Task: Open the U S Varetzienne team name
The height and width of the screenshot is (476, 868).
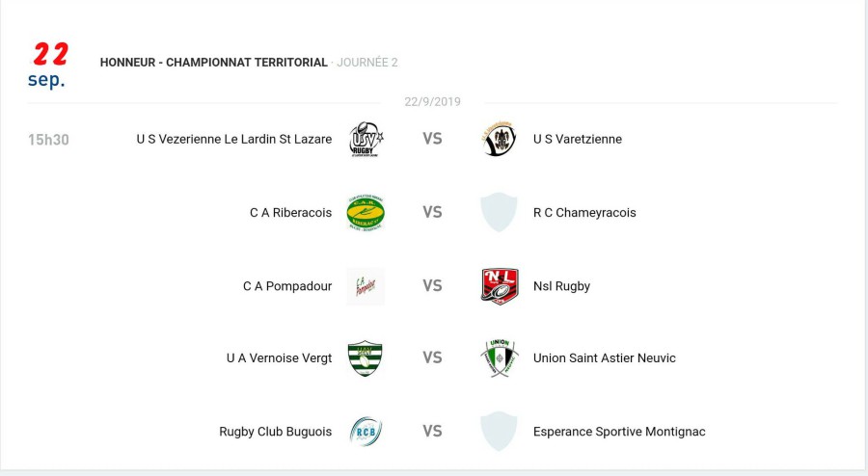Action: tap(578, 140)
